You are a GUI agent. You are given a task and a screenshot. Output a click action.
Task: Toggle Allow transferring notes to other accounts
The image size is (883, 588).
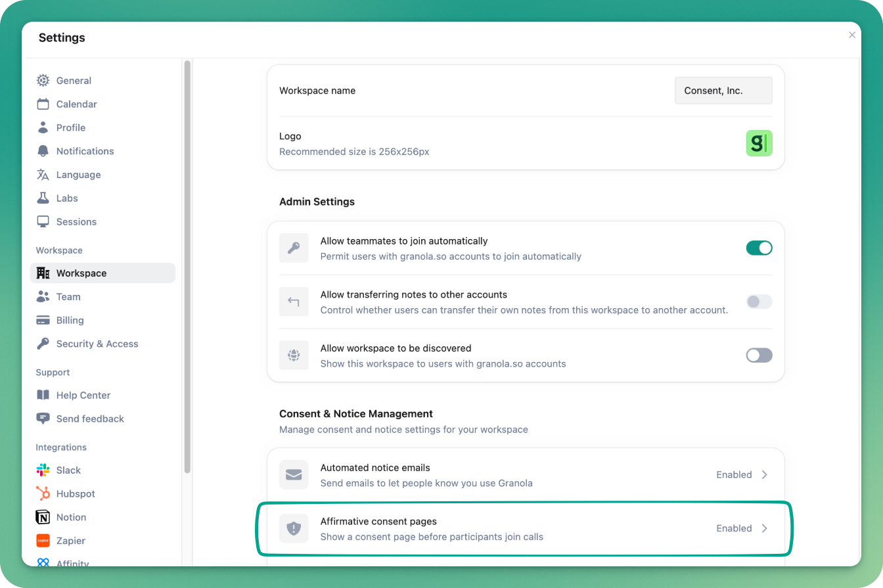tap(759, 302)
